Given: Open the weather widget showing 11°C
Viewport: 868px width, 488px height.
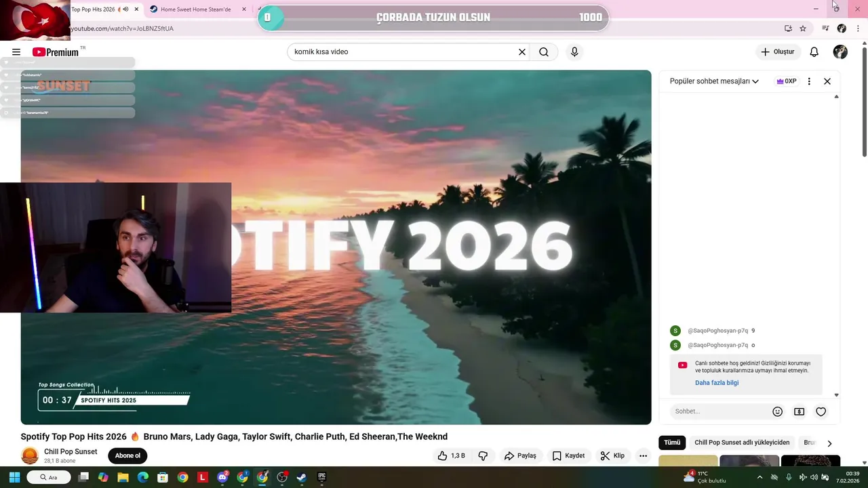Looking at the screenshot, I should coord(705,477).
